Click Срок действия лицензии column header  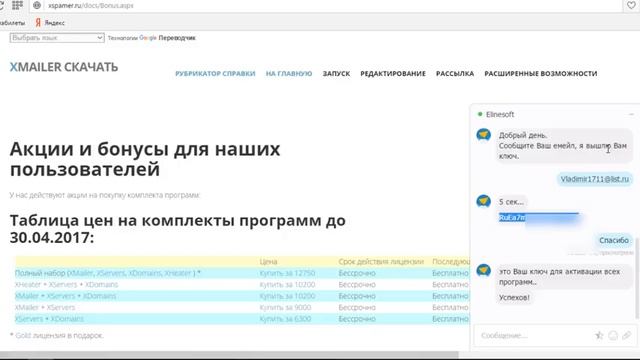pyautogui.click(x=381, y=262)
